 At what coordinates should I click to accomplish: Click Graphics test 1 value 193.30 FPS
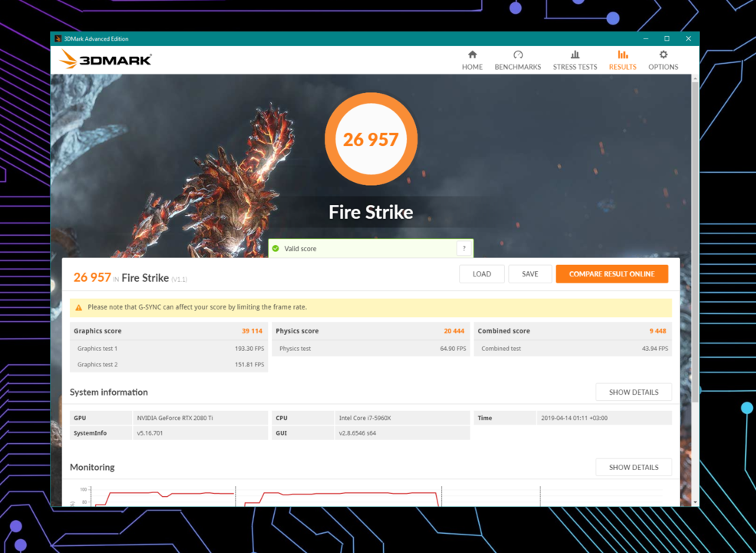(x=249, y=349)
